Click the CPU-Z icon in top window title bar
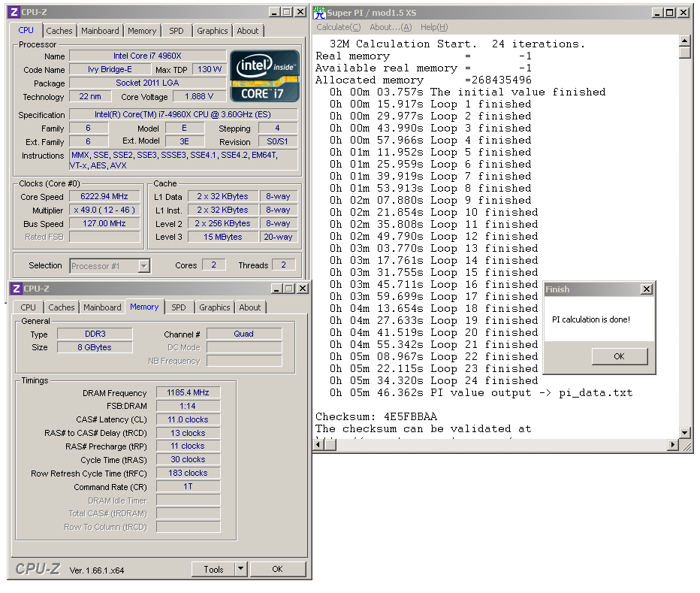700x593 pixels. [15, 12]
